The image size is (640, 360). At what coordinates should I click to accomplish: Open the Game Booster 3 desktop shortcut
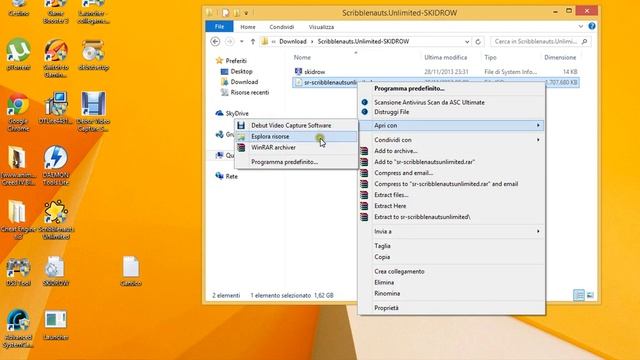pos(56,12)
